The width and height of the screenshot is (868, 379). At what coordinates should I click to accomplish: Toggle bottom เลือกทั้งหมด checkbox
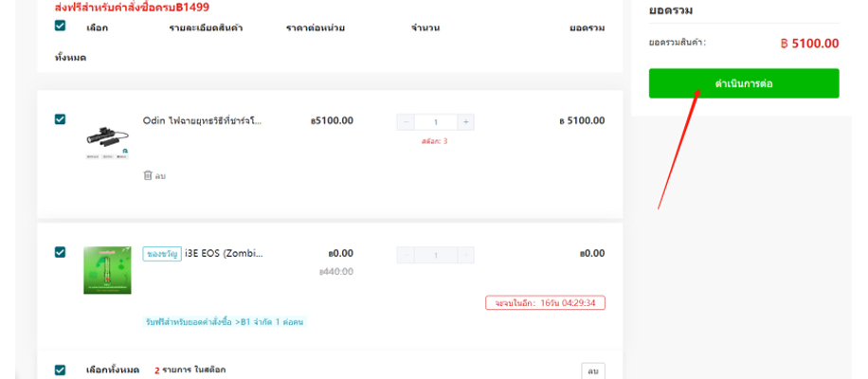click(x=61, y=370)
